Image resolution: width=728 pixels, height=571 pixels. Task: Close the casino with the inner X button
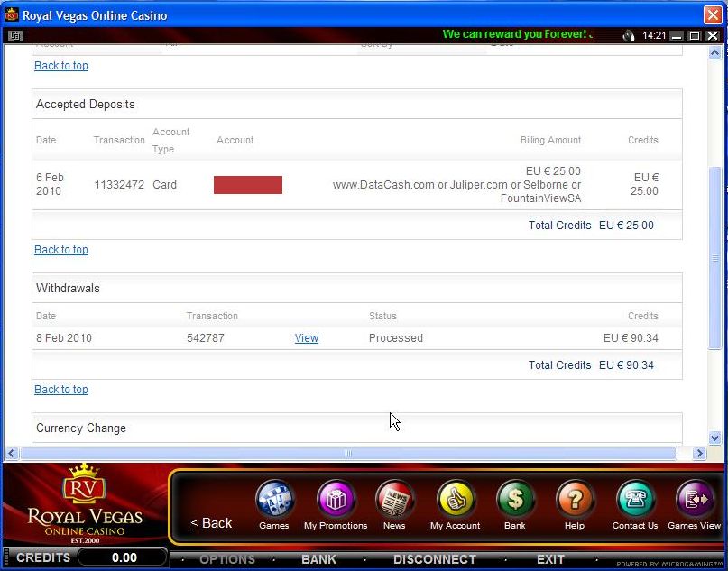pos(713,36)
